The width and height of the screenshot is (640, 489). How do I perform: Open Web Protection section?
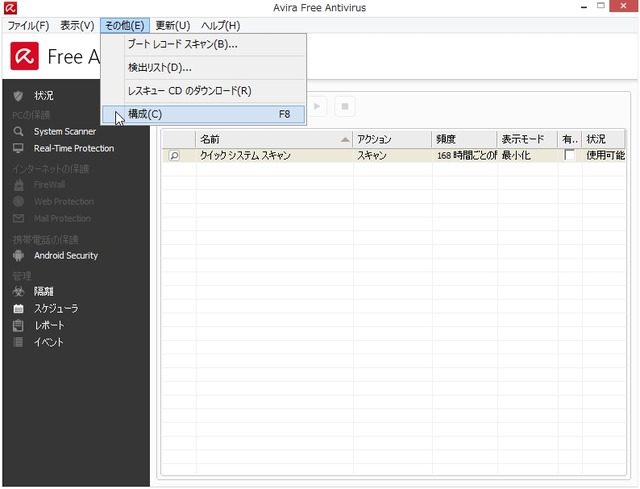(x=64, y=202)
